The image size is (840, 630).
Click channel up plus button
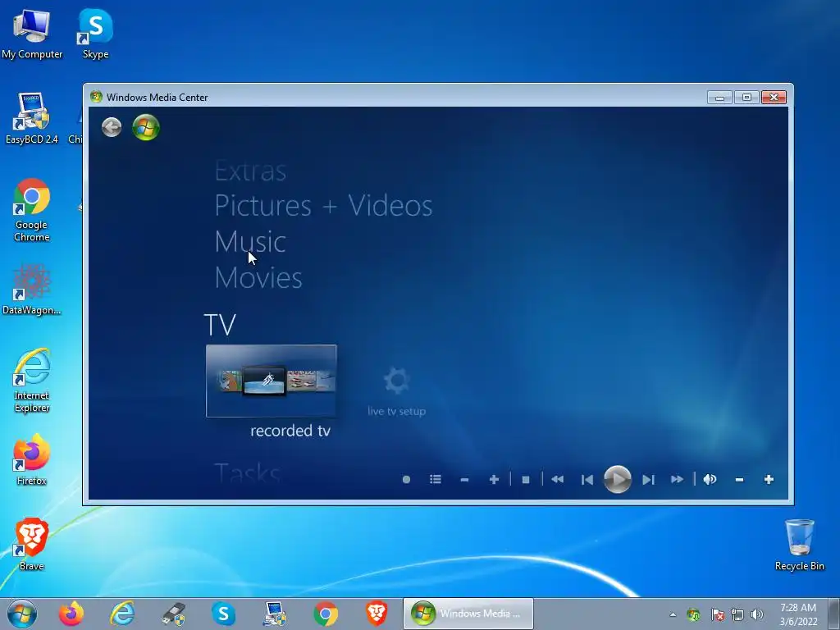point(494,479)
